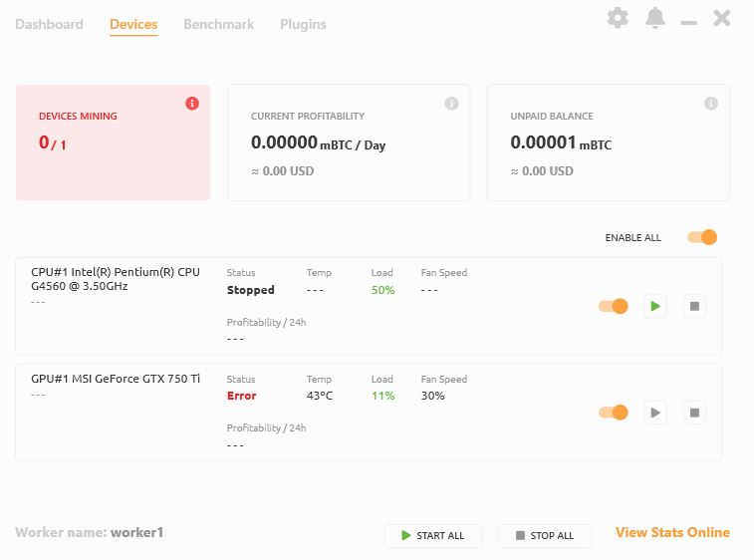Start mining on CPU#1 with green play button

pyautogui.click(x=655, y=306)
